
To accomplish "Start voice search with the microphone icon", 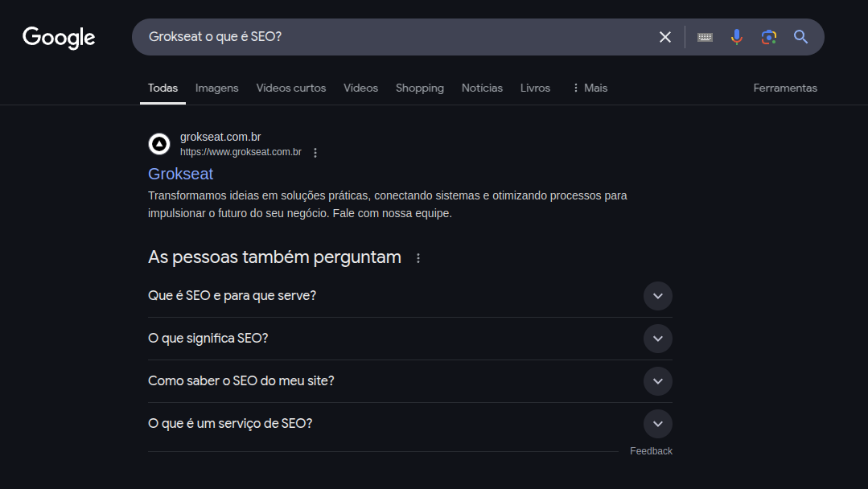I will (736, 36).
